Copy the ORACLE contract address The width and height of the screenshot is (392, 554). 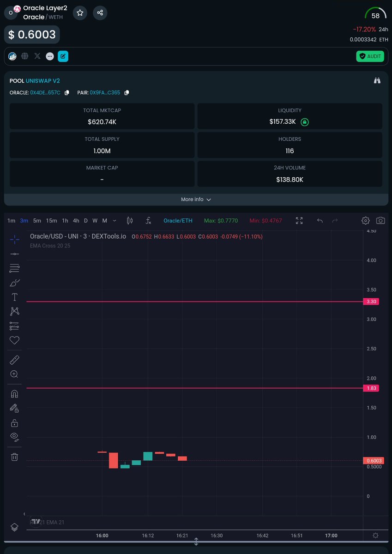coord(67,93)
